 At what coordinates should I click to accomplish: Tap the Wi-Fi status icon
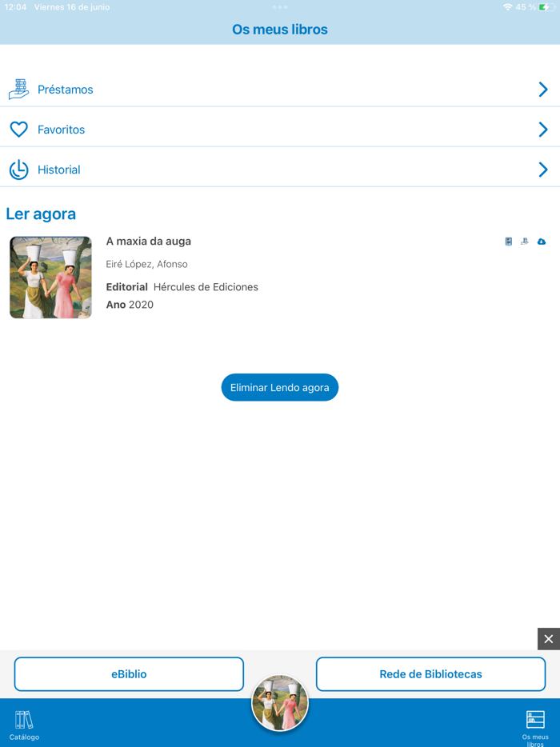coord(507,7)
